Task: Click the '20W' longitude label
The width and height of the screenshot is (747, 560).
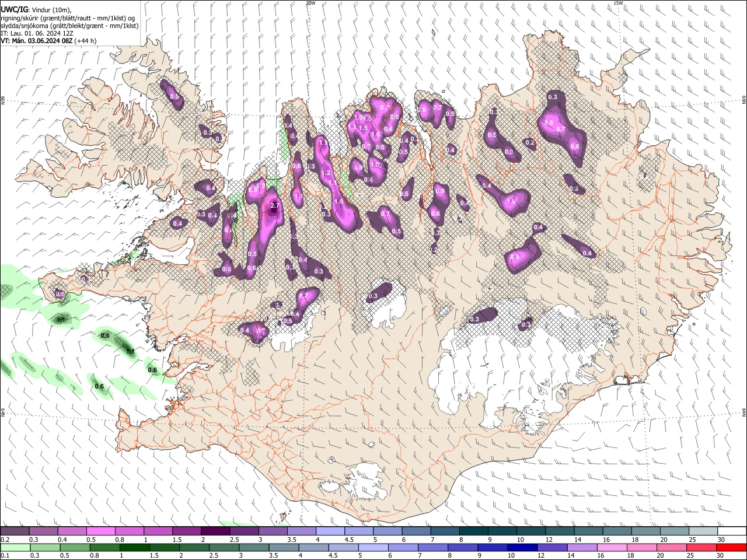Action: point(310,3)
